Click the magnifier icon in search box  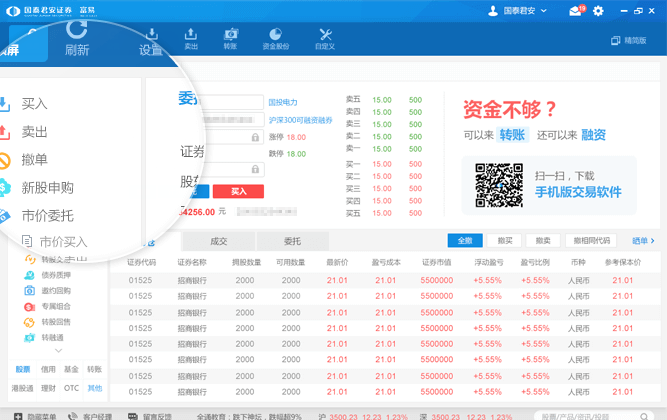[644, 417]
